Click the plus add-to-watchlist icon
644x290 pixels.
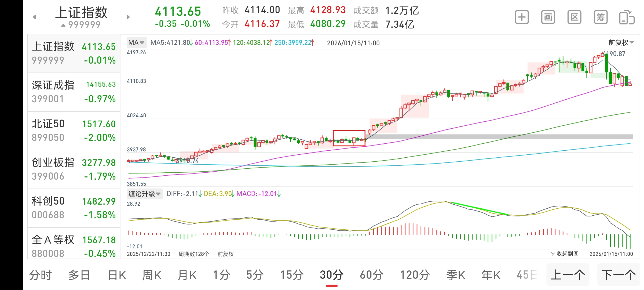pyautogui.click(x=522, y=17)
